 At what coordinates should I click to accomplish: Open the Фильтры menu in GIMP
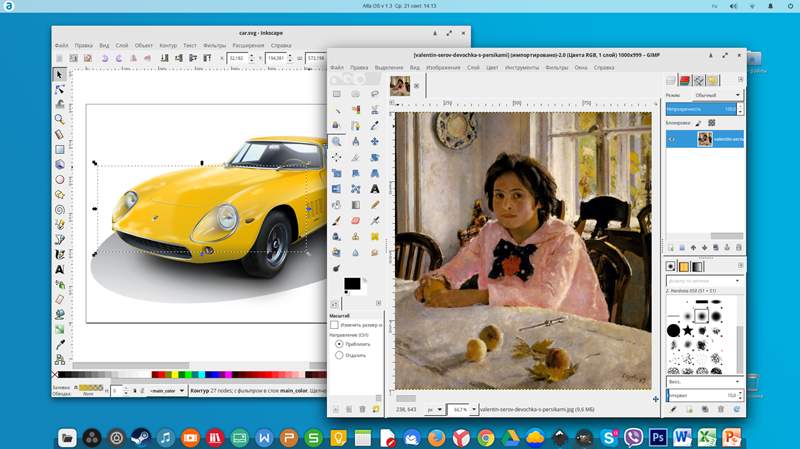click(556, 67)
